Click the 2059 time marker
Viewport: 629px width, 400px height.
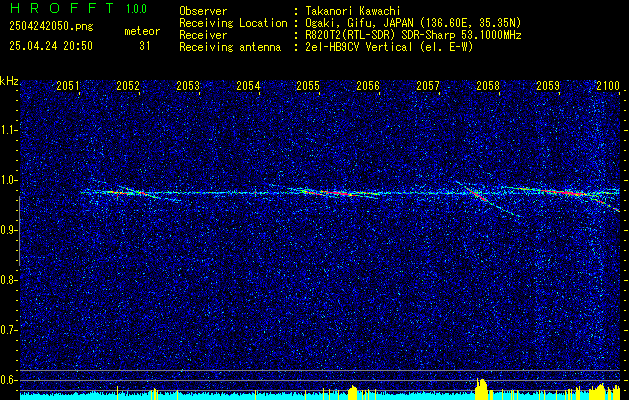pos(548,85)
